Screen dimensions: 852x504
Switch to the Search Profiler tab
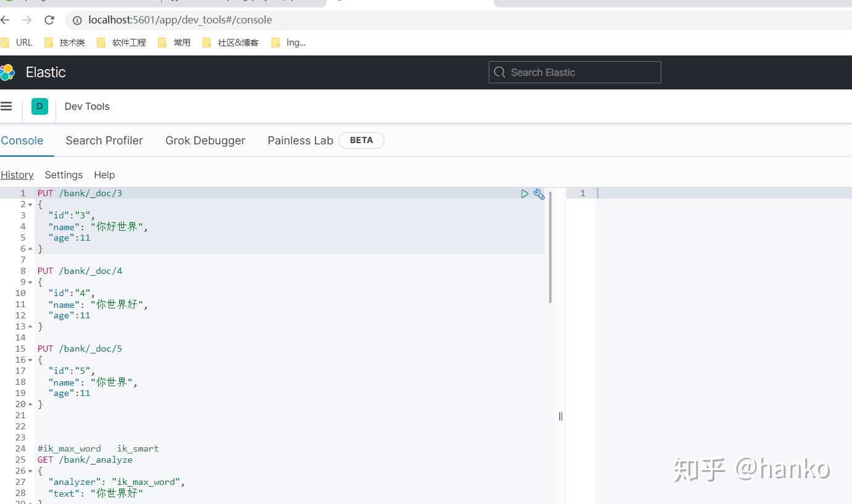point(104,140)
